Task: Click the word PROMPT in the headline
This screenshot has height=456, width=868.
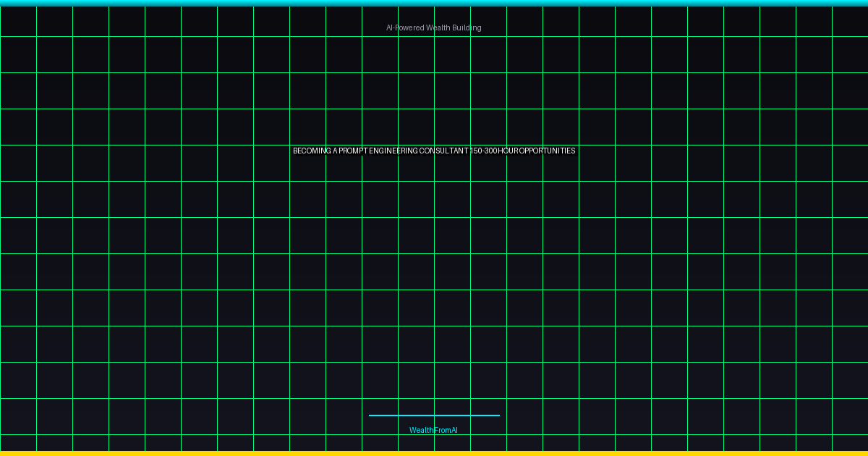Action: [353, 151]
